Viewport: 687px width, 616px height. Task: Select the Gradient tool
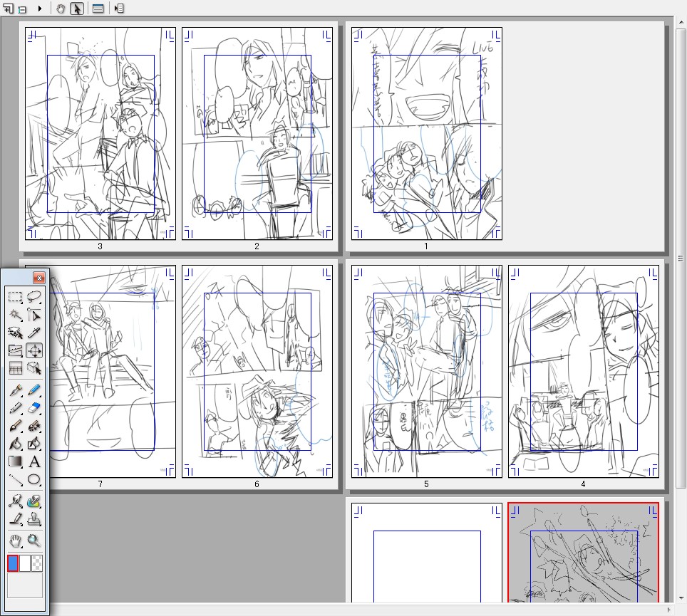point(16,462)
